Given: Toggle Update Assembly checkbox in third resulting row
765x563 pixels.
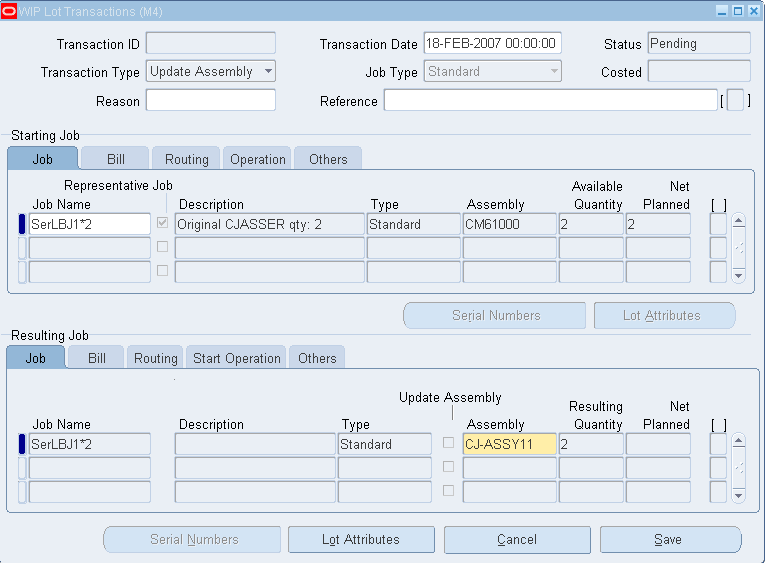Looking at the screenshot, I should [x=448, y=491].
